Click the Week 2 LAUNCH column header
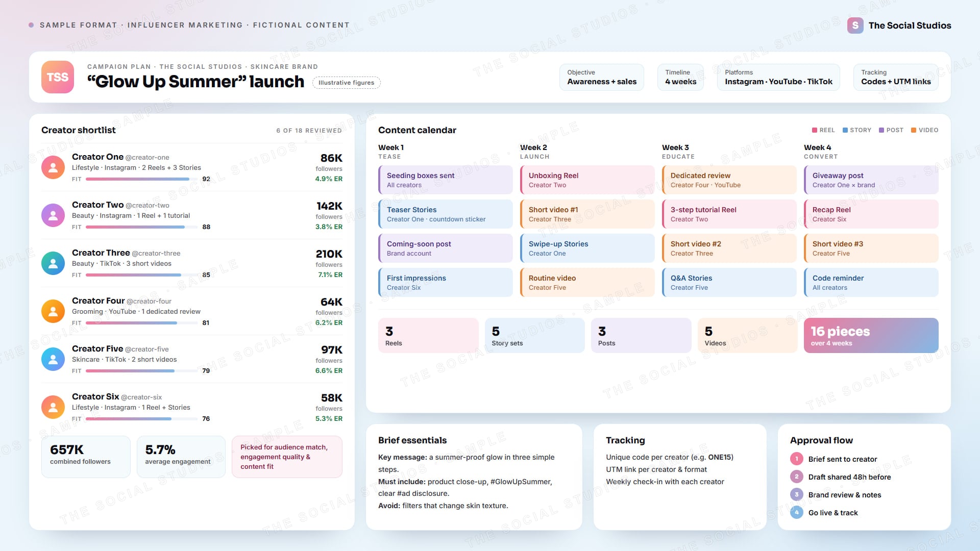 pyautogui.click(x=535, y=152)
